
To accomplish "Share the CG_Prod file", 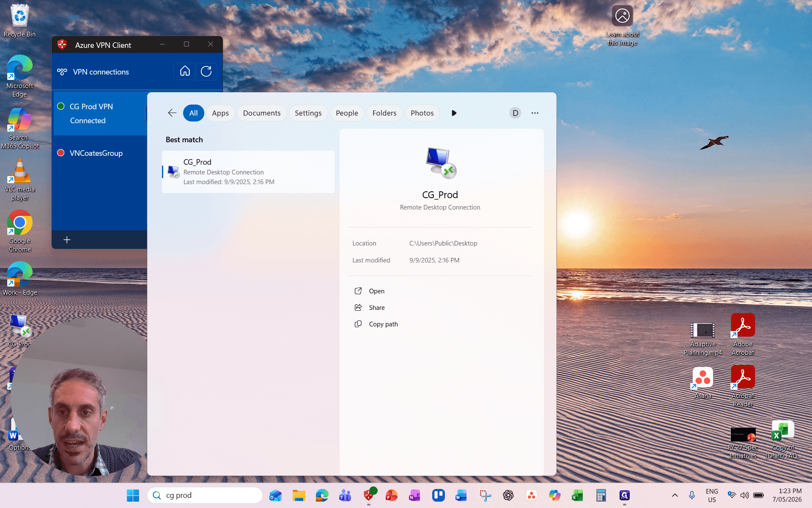I will point(376,308).
